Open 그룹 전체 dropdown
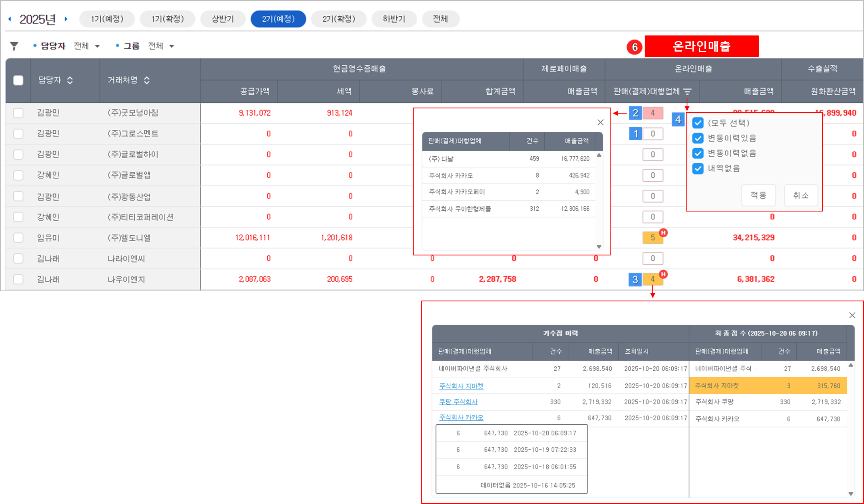The height and width of the screenshot is (504, 864). click(161, 46)
